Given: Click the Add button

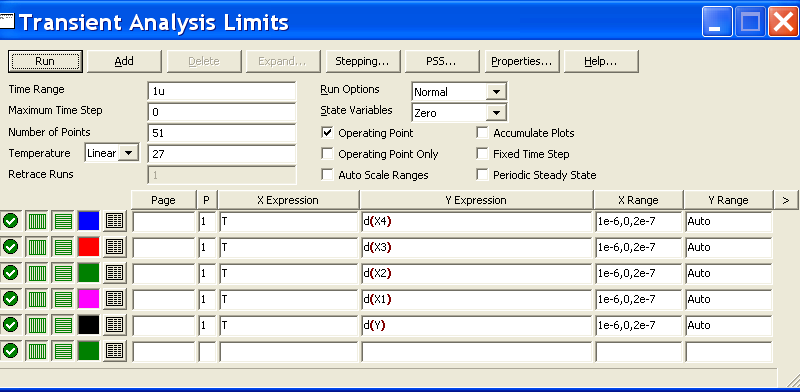Looking at the screenshot, I should (x=124, y=61).
